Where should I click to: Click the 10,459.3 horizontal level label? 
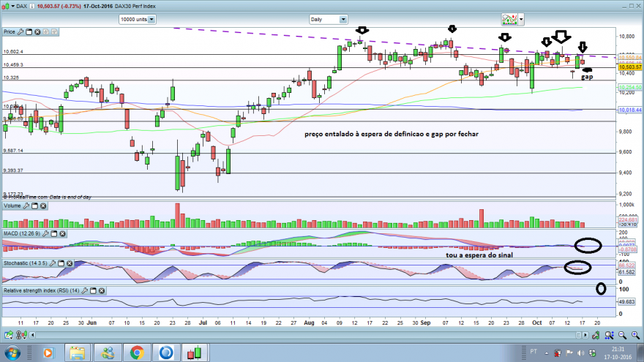click(13, 65)
